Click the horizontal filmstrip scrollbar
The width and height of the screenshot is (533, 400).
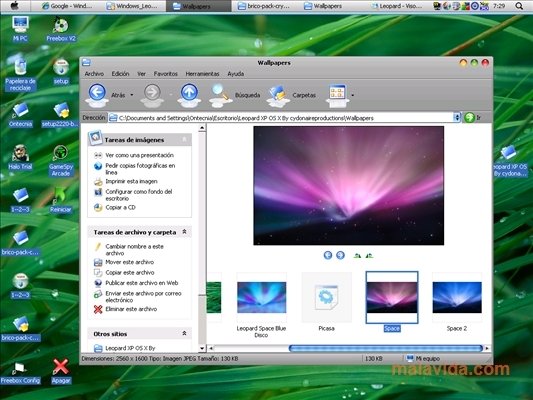click(x=385, y=348)
